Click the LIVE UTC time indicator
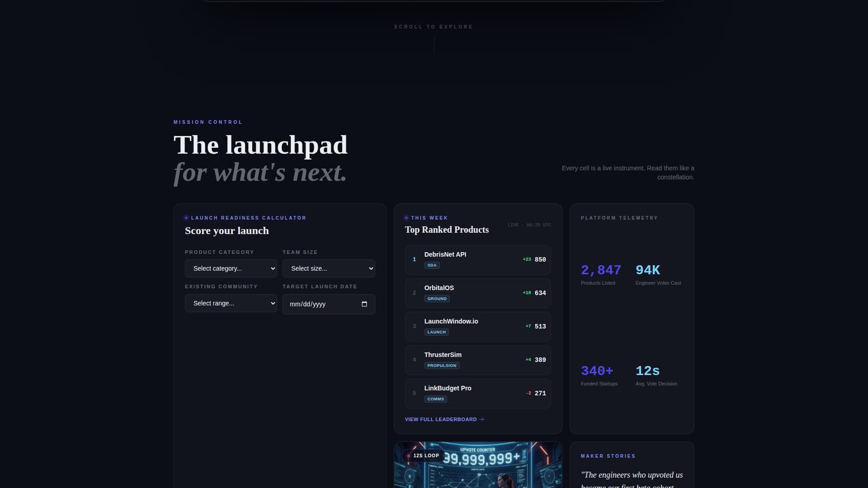The width and height of the screenshot is (868, 488). [x=529, y=225]
